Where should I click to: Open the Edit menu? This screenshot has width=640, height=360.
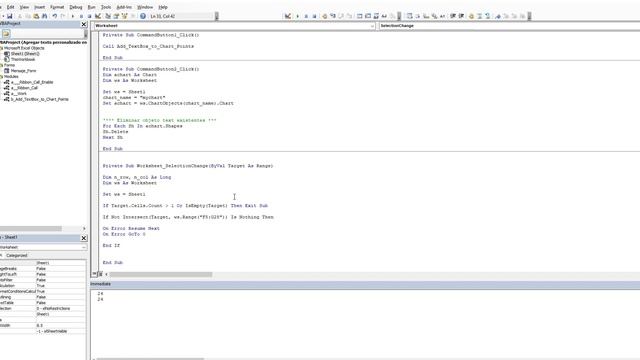[x=11, y=7]
